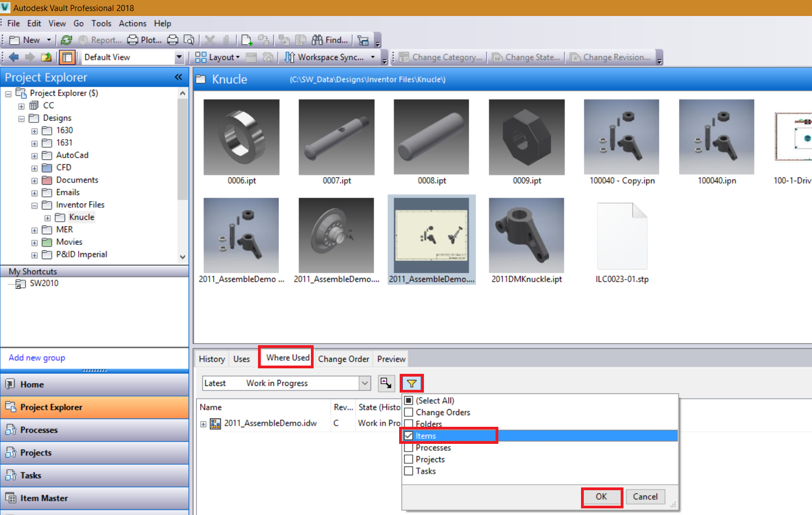This screenshot has height=515, width=812.
Task: Uncheck the Items checkbox
Action: [x=408, y=436]
